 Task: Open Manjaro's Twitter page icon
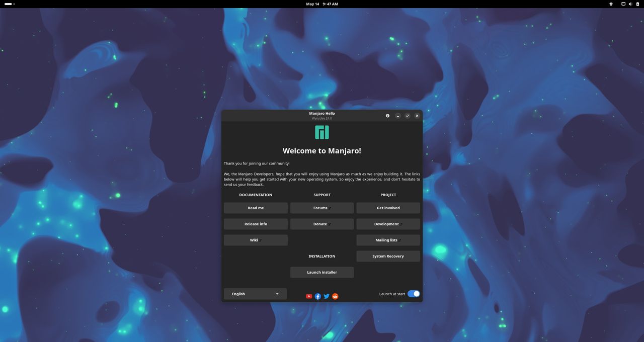326,296
